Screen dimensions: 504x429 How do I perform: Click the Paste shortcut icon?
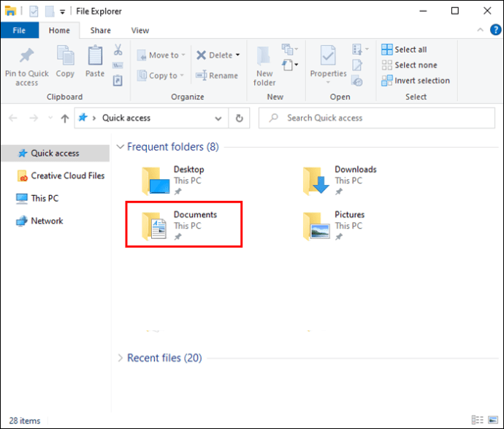118,80
